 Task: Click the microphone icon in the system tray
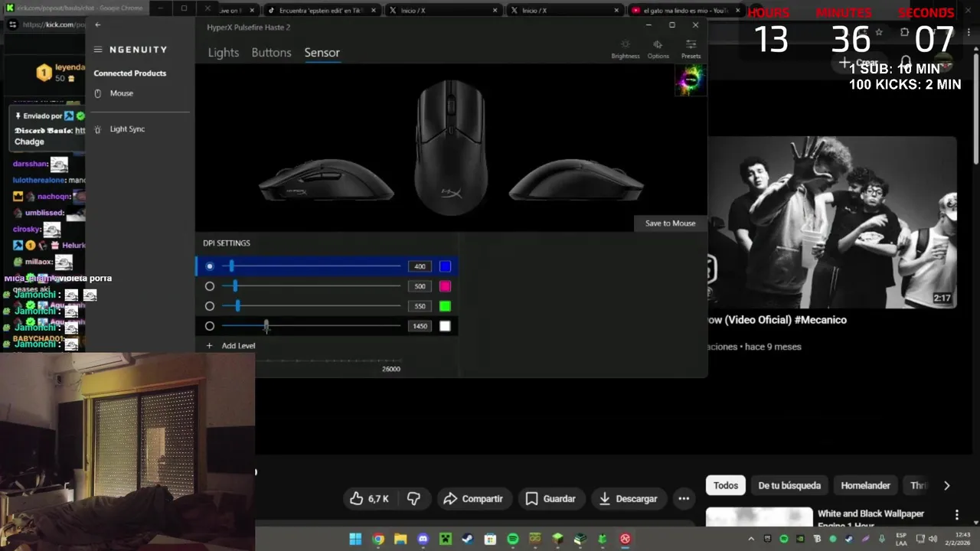(x=882, y=540)
